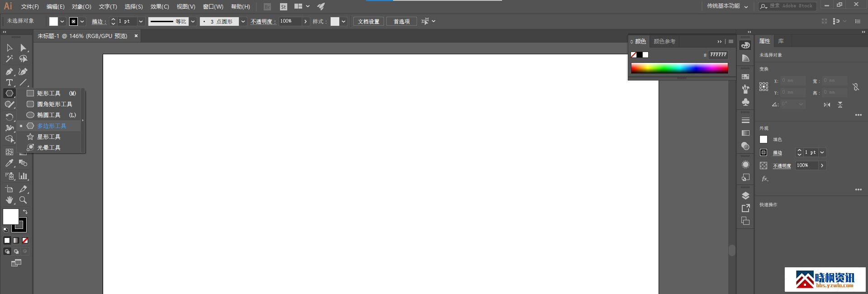Open the Layers panel icon in dock
The height and width of the screenshot is (294, 868).
pos(745,195)
